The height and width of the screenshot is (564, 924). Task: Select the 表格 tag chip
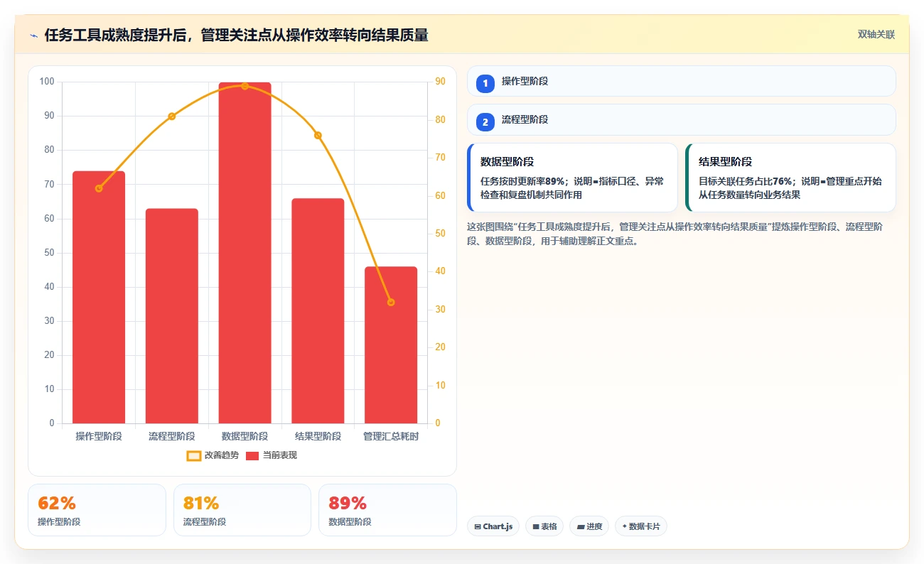pos(544,526)
